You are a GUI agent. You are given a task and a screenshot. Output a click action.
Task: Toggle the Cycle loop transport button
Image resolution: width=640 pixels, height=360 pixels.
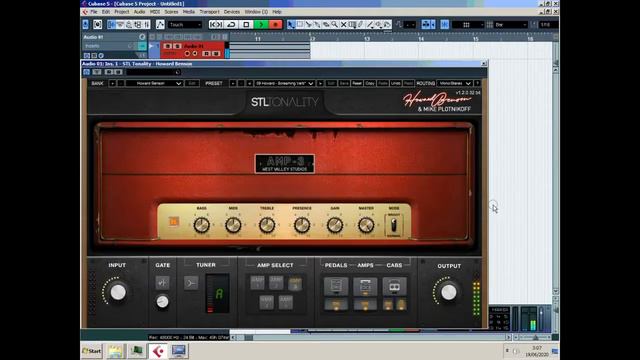(x=231, y=24)
